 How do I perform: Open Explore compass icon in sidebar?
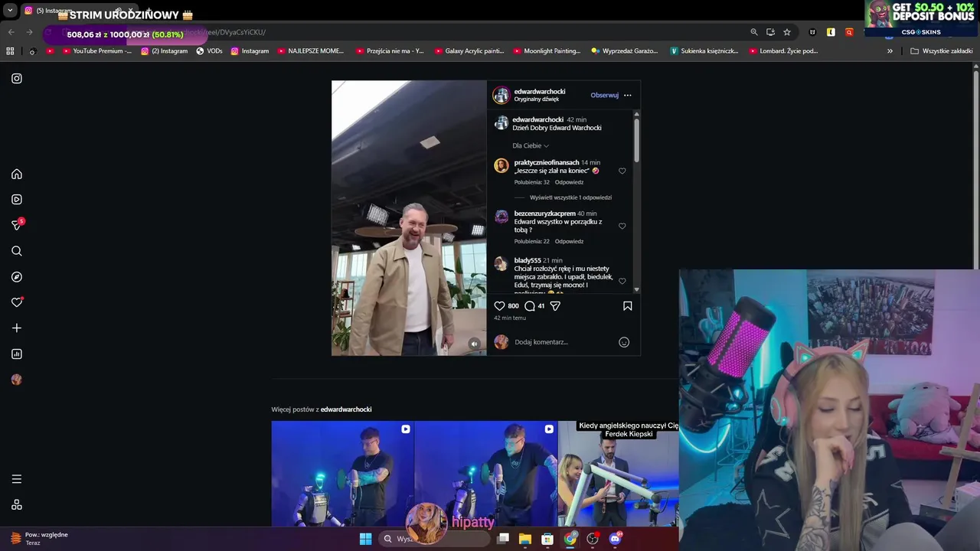pos(17,277)
